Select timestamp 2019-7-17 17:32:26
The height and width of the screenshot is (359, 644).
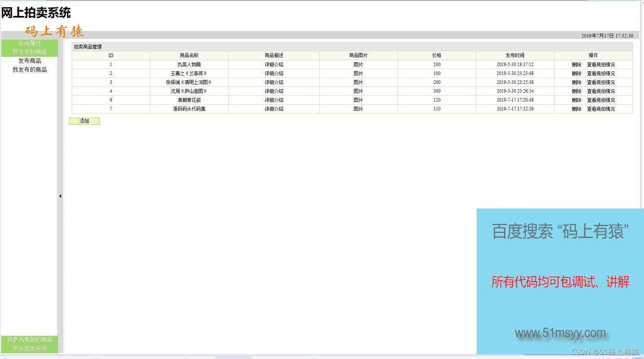[x=515, y=109]
